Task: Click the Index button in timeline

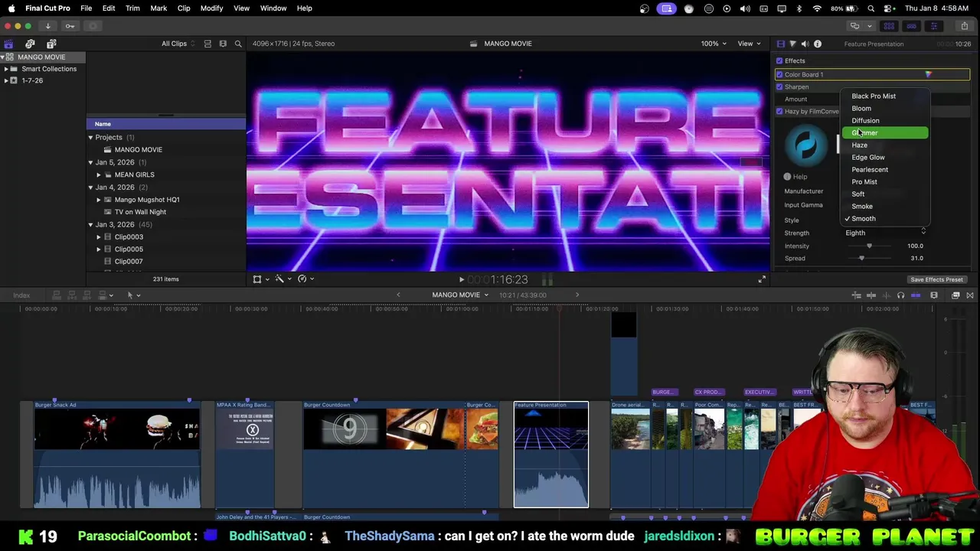Action: pos(21,295)
